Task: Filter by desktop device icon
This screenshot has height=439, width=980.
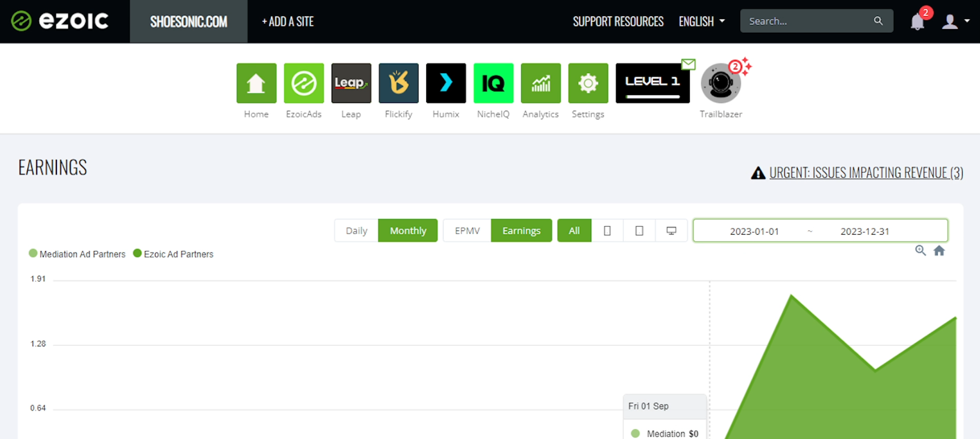Action: pyautogui.click(x=671, y=230)
